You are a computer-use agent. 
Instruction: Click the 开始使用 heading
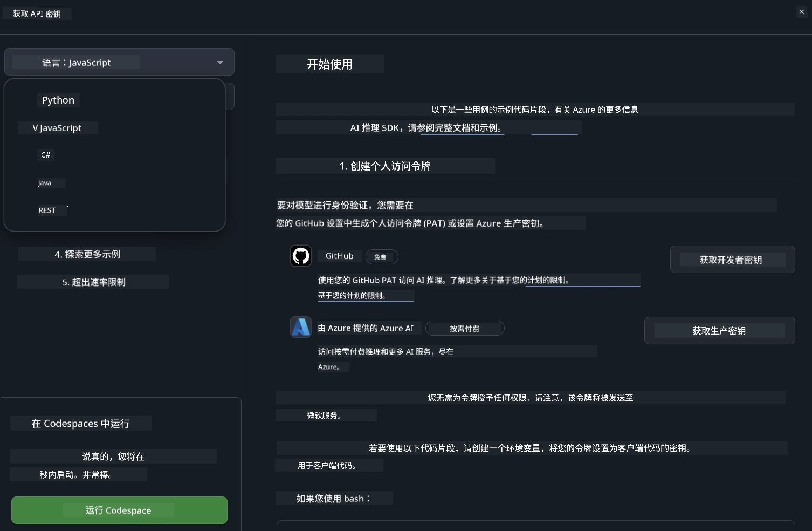tap(330, 64)
